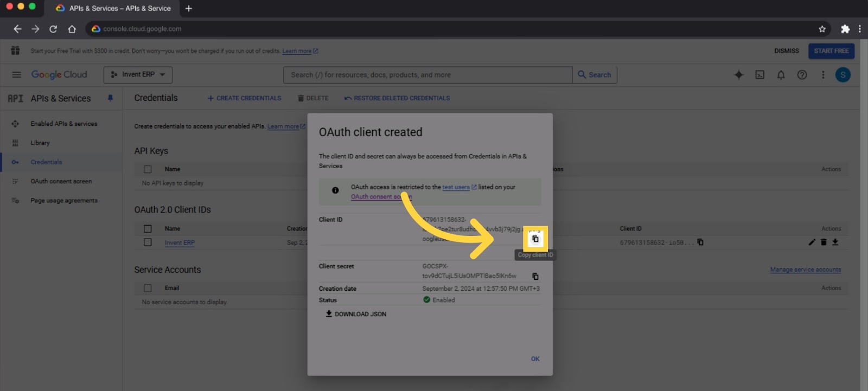Open notifications bell
868x391 pixels.
781,75
